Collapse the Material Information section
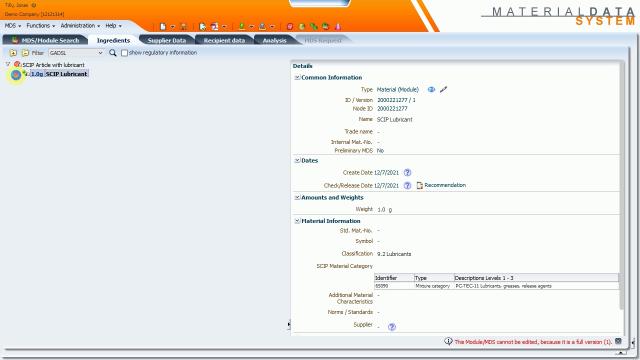 (297, 221)
